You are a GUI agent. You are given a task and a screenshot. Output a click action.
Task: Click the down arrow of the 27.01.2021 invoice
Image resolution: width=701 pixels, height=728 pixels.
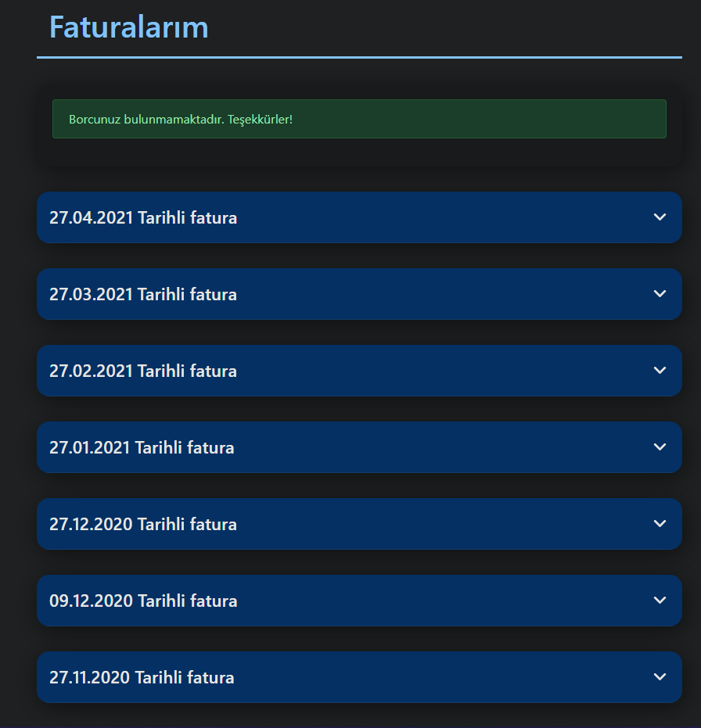pyautogui.click(x=660, y=446)
